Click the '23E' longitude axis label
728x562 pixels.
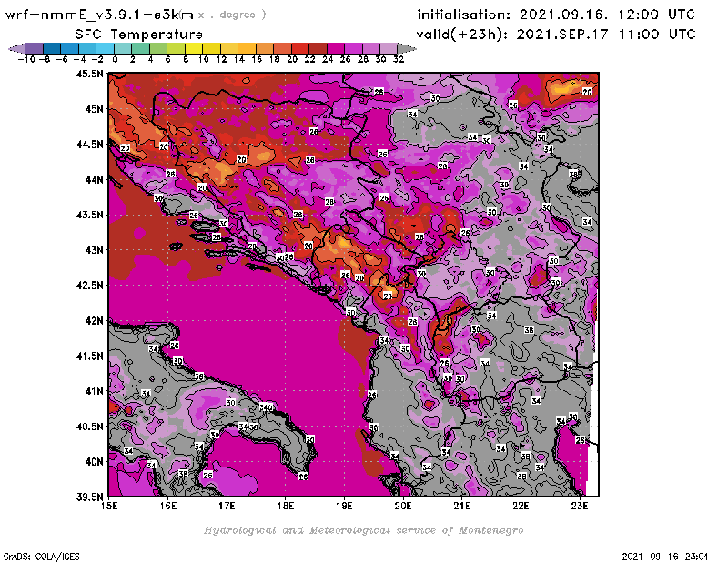[580, 506]
